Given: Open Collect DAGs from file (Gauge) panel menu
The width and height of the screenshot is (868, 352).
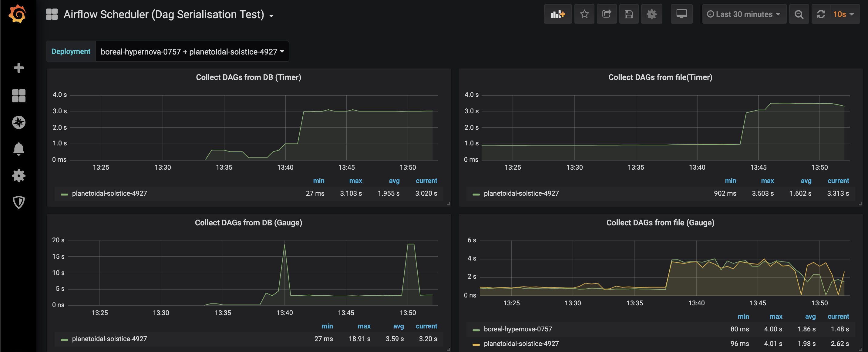Looking at the screenshot, I should pyautogui.click(x=660, y=223).
